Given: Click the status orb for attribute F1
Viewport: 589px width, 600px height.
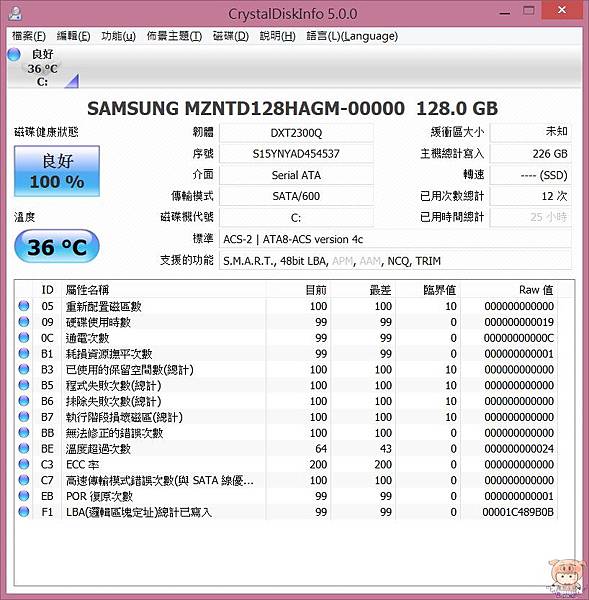Looking at the screenshot, I should coord(24,511).
